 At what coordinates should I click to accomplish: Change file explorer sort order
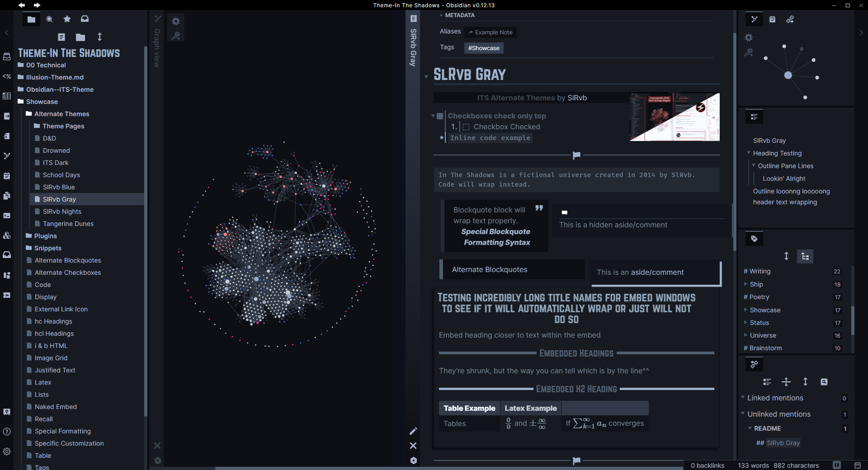pyautogui.click(x=99, y=37)
